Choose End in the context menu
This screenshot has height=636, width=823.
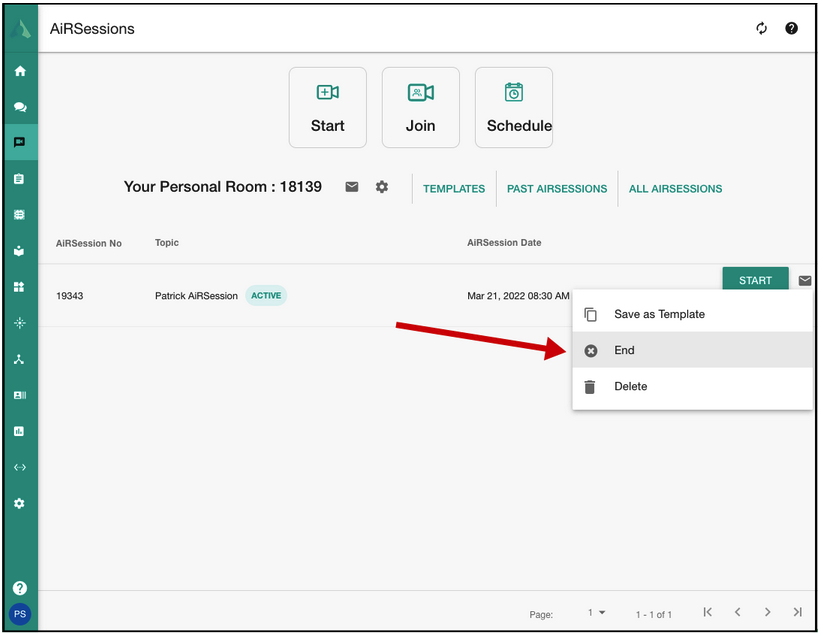coord(692,350)
